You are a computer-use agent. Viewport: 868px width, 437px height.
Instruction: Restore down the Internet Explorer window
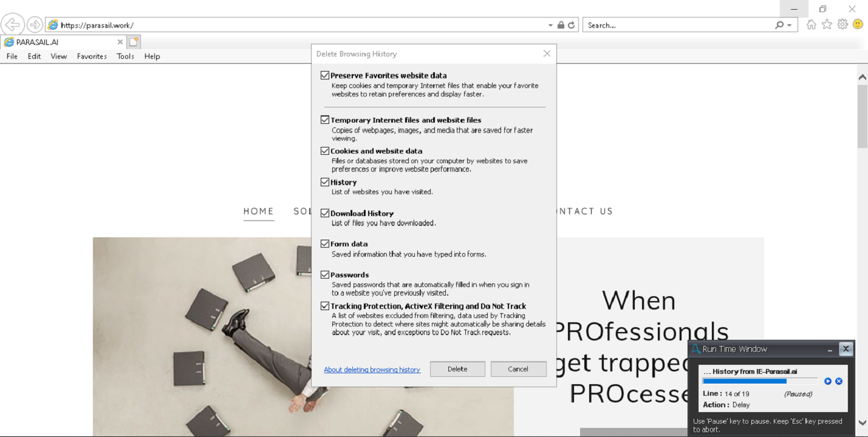822,8
